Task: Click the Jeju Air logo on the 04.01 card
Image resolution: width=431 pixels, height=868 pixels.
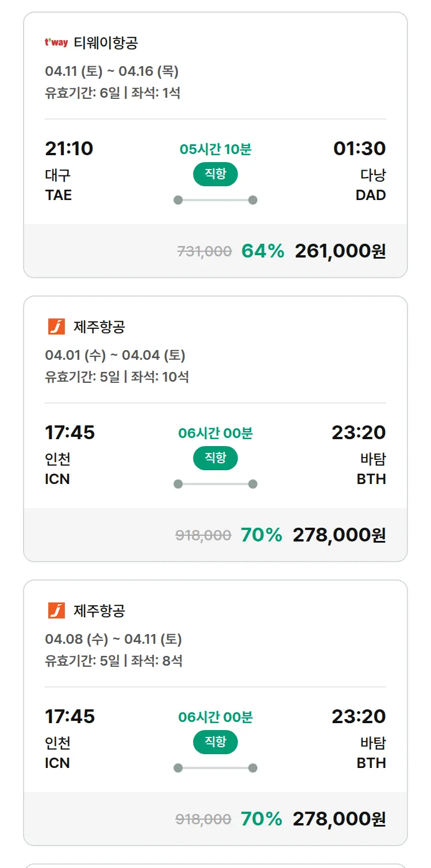Action: (x=56, y=327)
